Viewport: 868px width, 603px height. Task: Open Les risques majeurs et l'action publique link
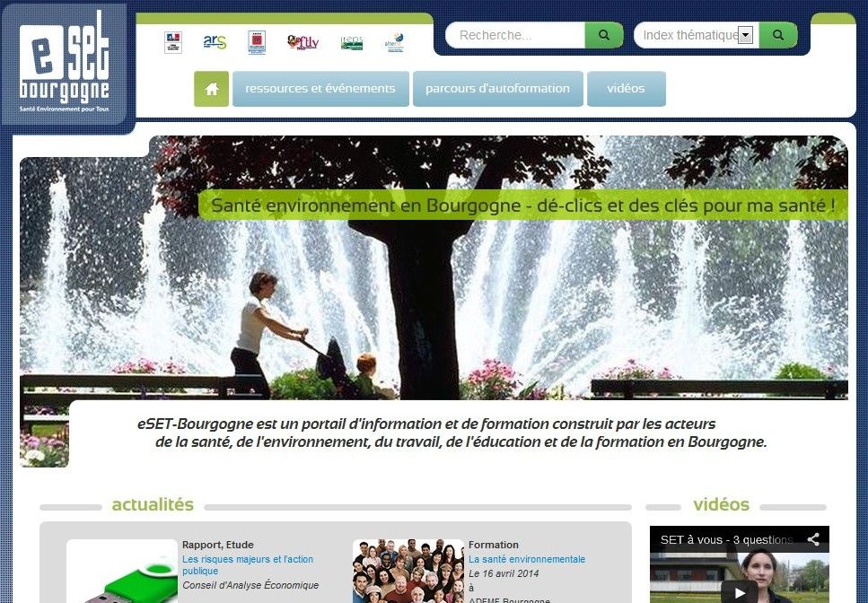pos(247,564)
